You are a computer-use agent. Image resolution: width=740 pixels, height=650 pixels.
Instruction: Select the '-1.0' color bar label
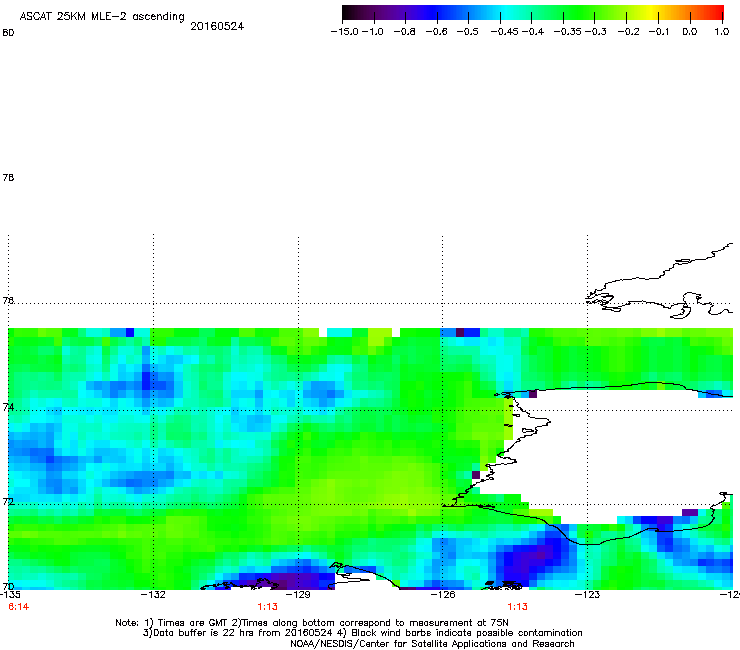pos(373,32)
